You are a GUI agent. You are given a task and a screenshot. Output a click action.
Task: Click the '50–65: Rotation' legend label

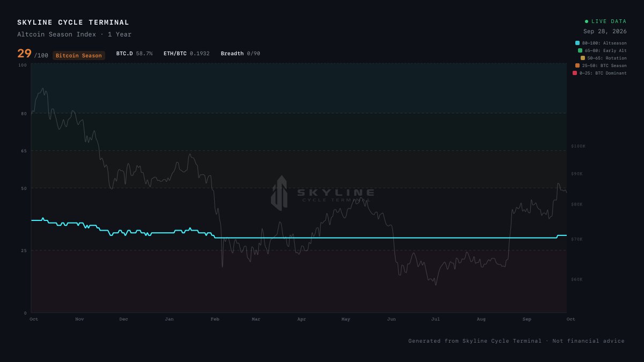click(x=607, y=58)
